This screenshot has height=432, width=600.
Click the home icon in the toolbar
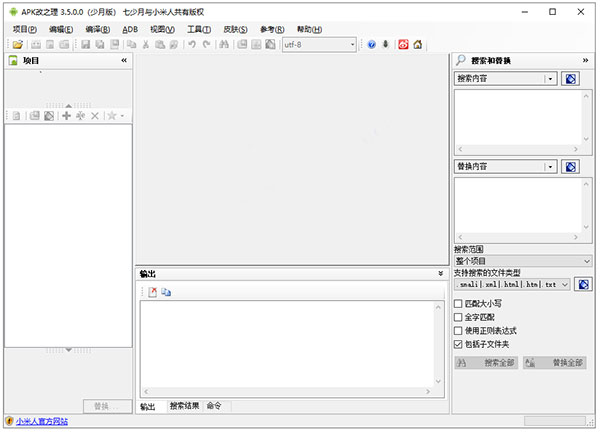(418, 44)
